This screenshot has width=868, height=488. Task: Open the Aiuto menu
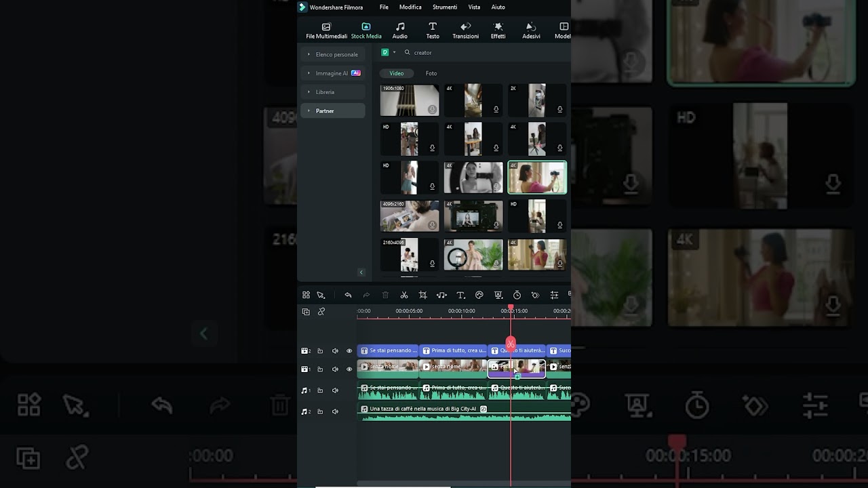tap(498, 7)
